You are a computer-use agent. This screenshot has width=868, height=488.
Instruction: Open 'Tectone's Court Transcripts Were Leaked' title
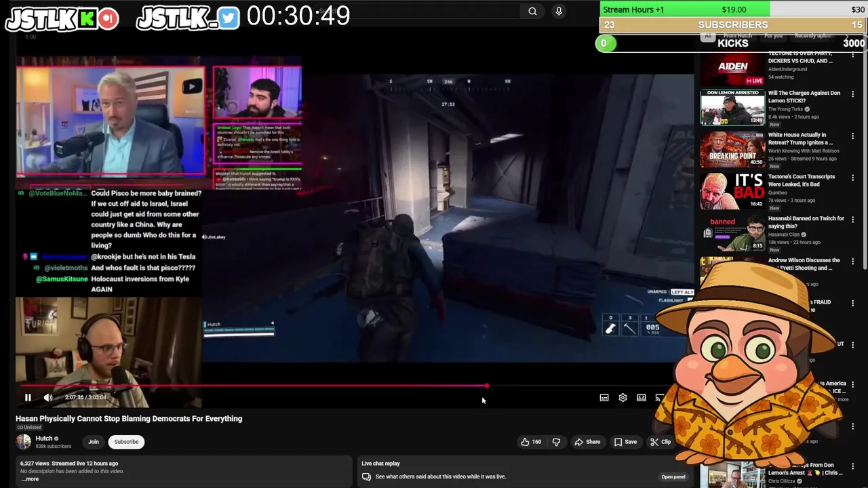(802, 180)
